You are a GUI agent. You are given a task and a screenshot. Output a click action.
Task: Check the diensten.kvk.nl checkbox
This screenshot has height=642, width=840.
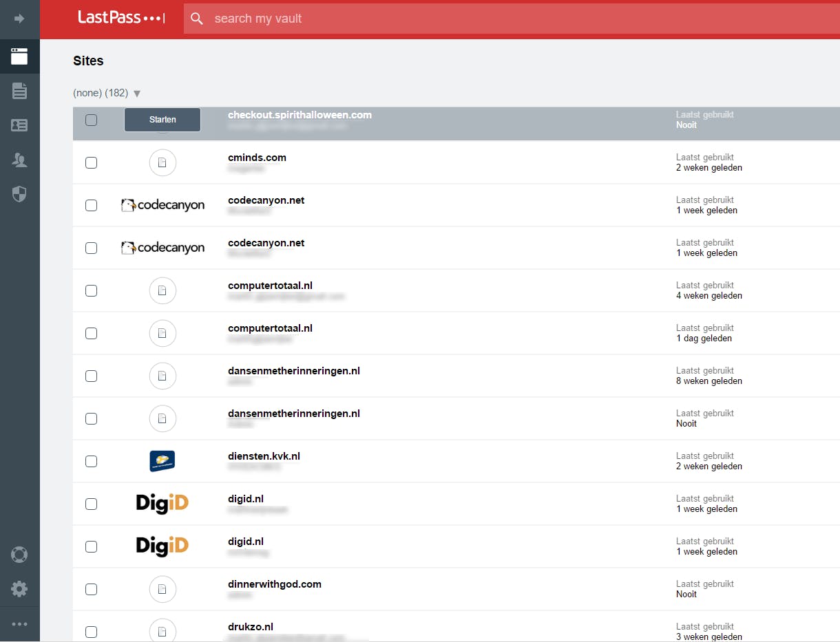91,461
